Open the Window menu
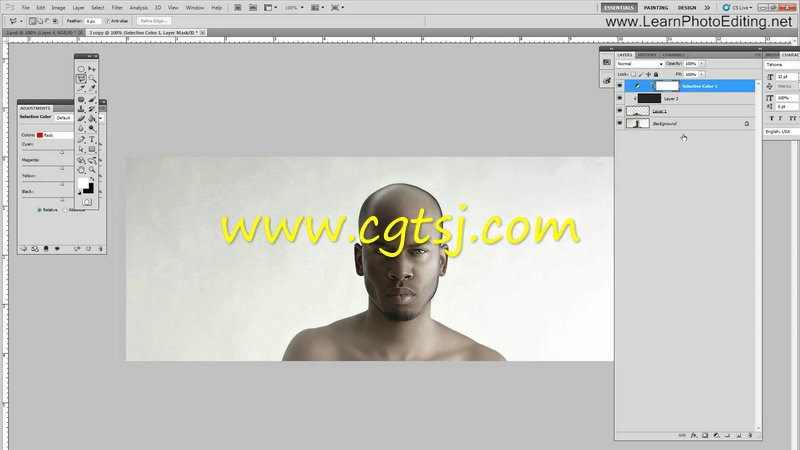Screen dimensions: 800x450 click(x=194, y=8)
